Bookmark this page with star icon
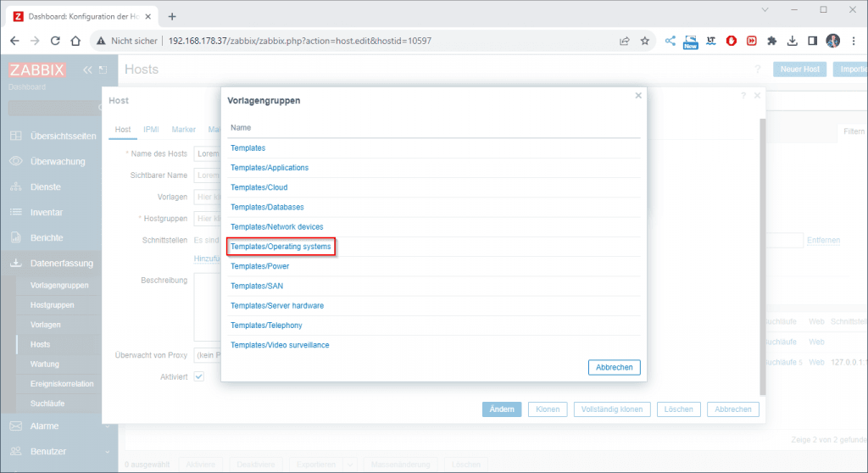Screen dimensions: 868x473 pos(644,41)
